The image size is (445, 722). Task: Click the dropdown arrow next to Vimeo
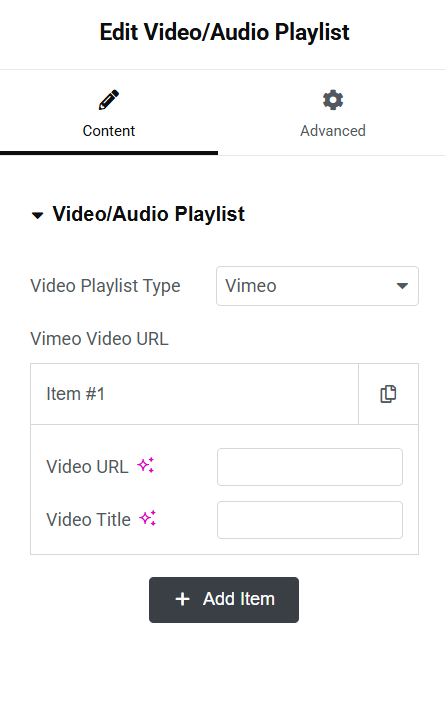402,286
